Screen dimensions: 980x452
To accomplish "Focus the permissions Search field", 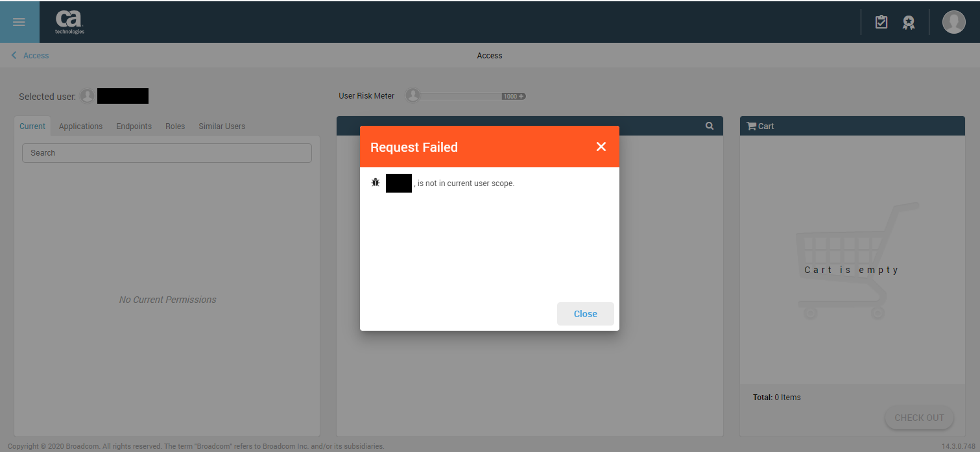I will pyautogui.click(x=167, y=153).
